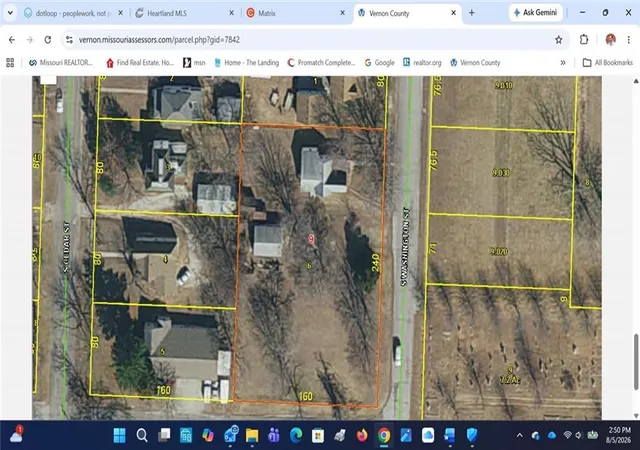Open the msn bookmark

point(194,62)
